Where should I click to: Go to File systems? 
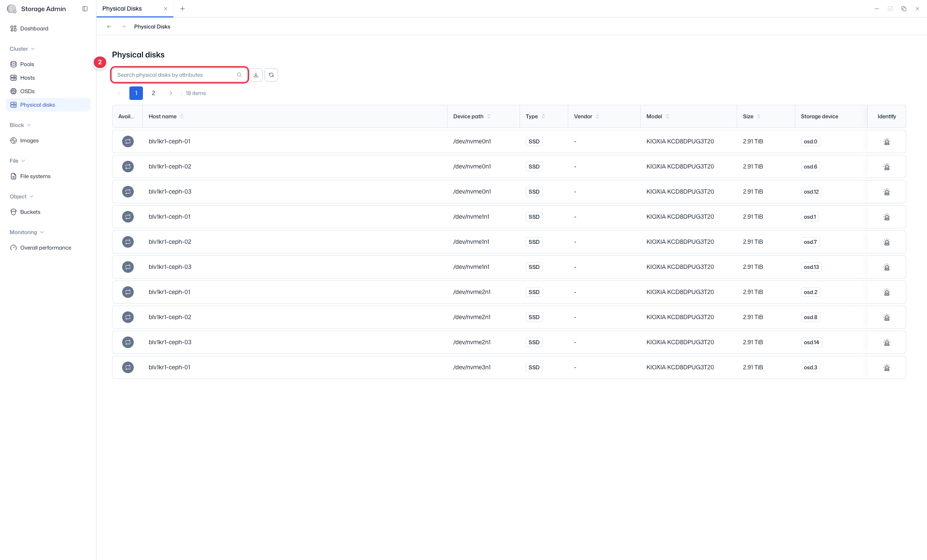pos(48,176)
